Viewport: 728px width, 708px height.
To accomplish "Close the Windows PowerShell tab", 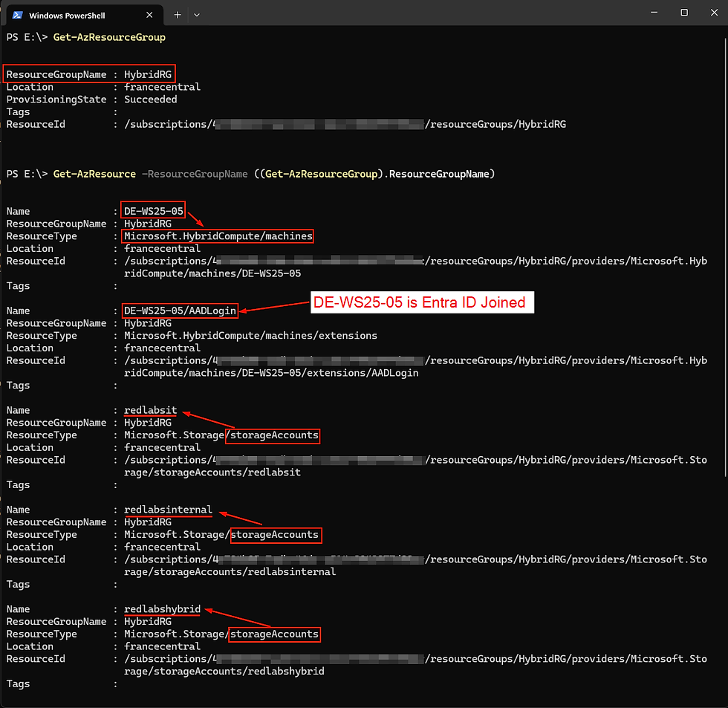I will [x=149, y=15].
